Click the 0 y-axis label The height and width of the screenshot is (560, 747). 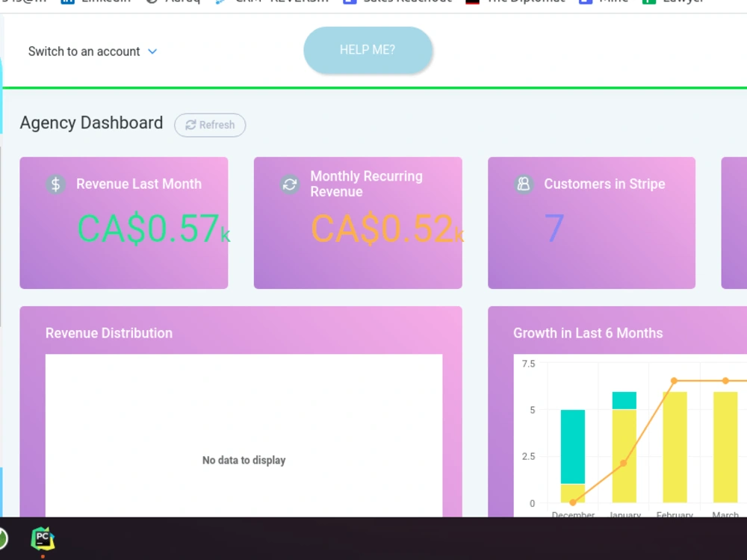click(532, 503)
